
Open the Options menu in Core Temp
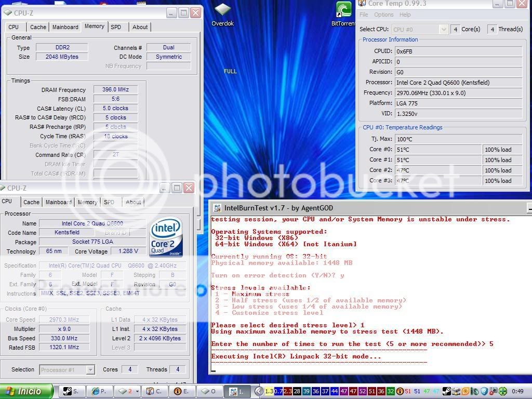(384, 15)
